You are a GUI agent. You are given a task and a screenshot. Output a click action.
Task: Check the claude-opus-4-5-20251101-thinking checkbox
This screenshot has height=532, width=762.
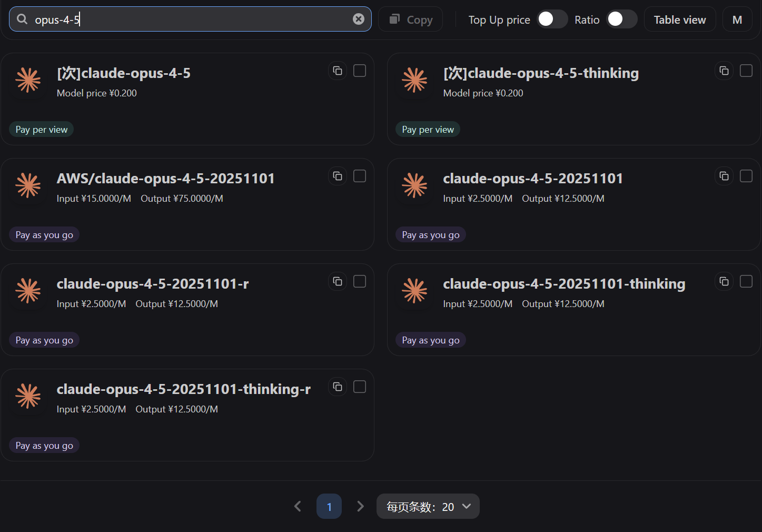pyautogui.click(x=746, y=281)
